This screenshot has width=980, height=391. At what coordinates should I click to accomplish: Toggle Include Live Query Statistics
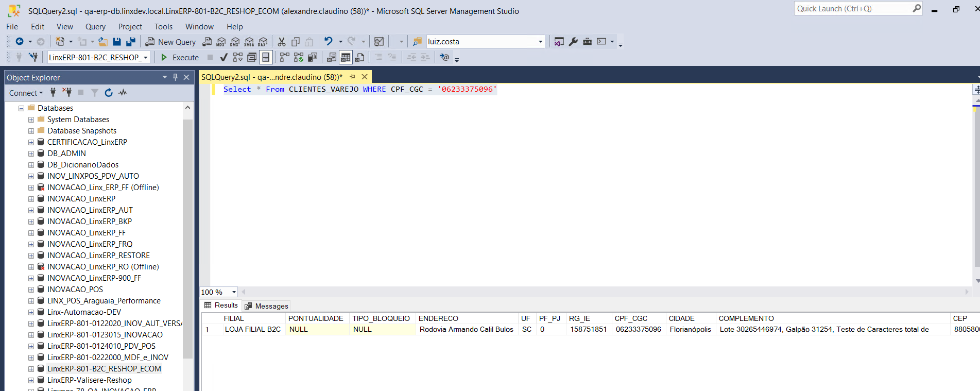click(x=299, y=57)
